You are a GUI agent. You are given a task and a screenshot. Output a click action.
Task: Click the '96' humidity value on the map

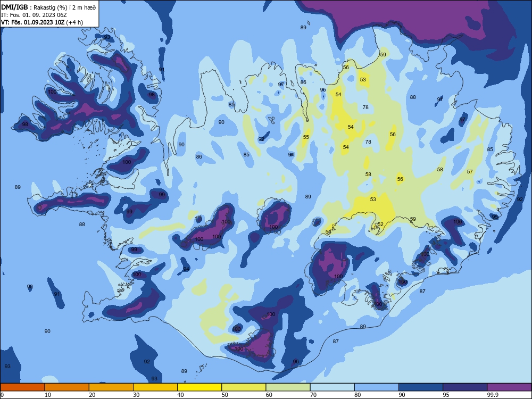pos(296,362)
